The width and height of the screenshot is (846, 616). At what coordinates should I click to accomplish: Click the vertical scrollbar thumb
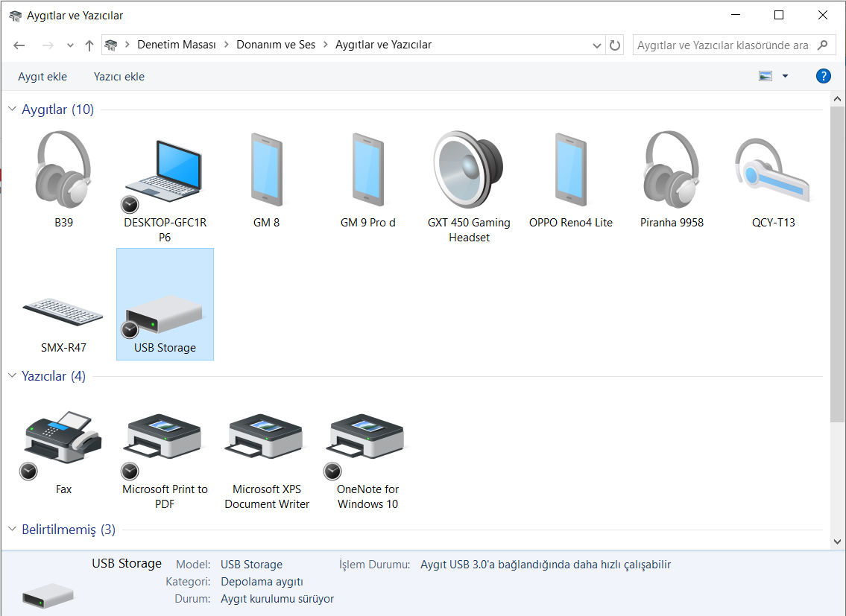coord(837,264)
